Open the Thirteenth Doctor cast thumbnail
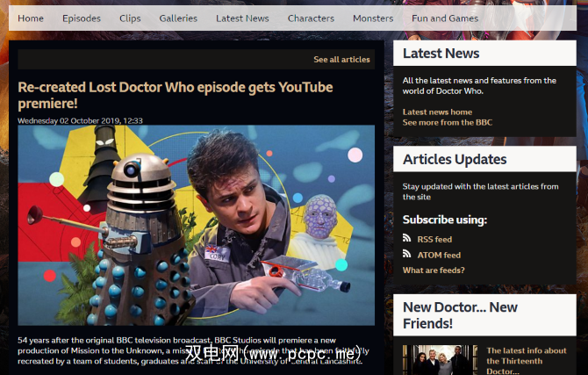 tap(440, 360)
